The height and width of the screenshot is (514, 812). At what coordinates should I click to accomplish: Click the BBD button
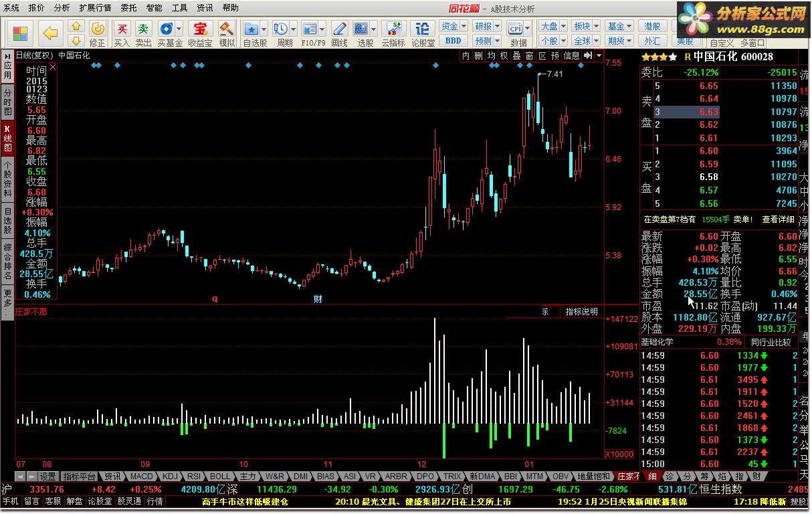coord(453,41)
